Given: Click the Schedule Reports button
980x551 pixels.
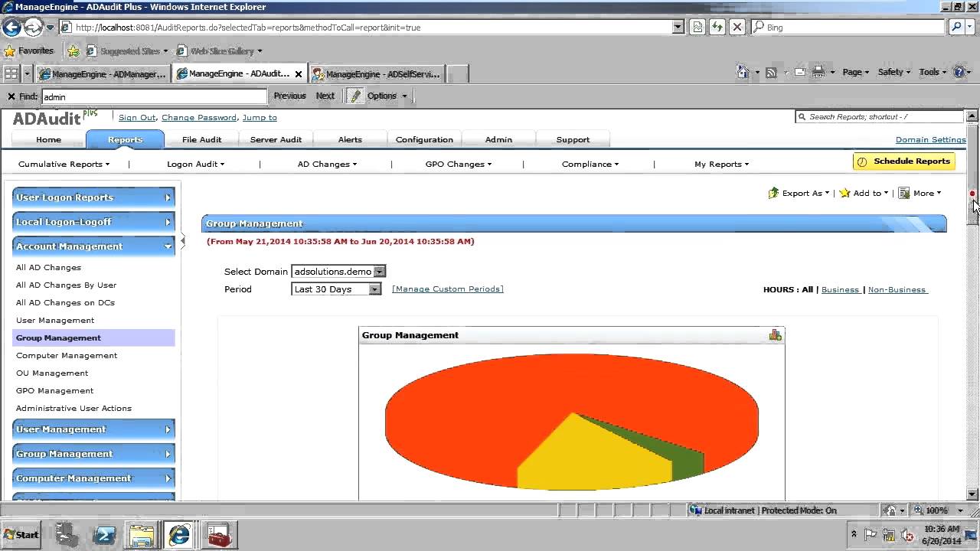Looking at the screenshot, I should (x=903, y=161).
